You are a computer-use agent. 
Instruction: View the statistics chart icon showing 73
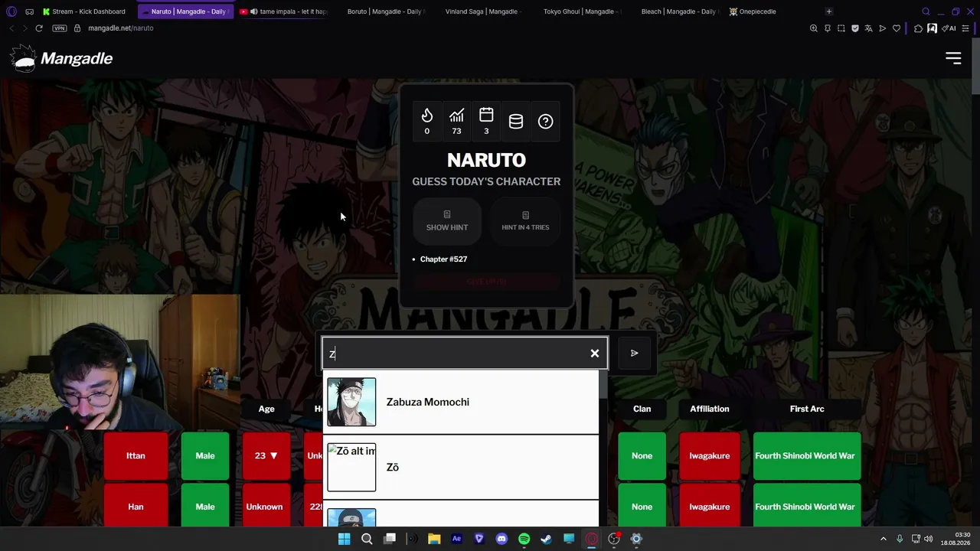[x=456, y=121]
